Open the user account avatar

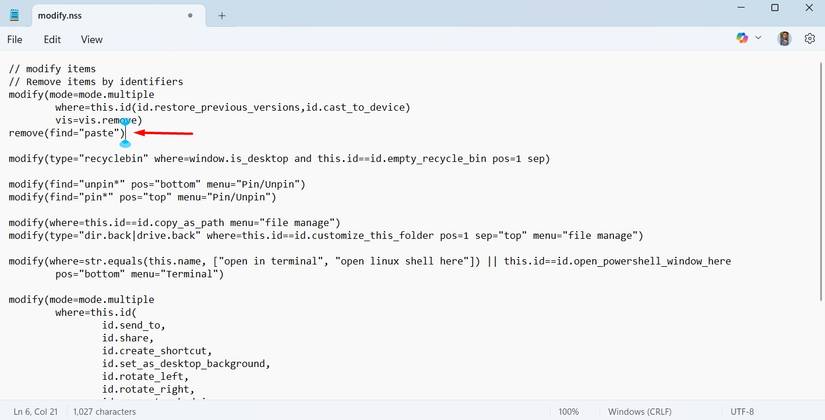click(784, 38)
